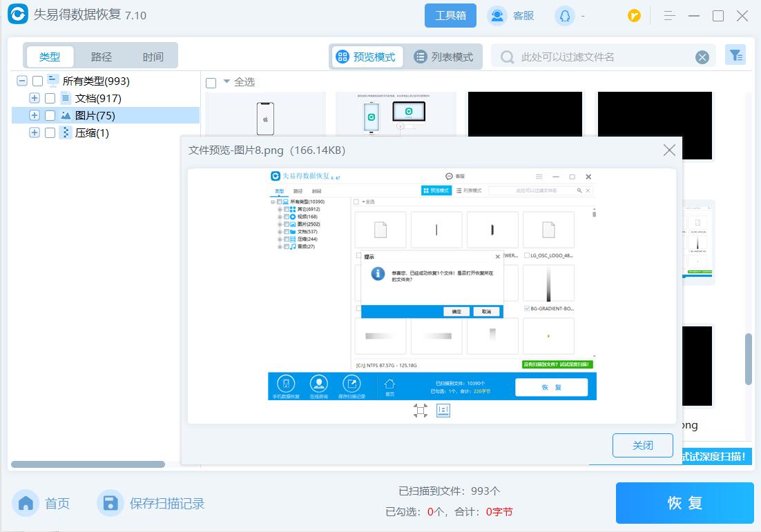Click the 保存扫描记录 save icon
Screen dimensions: 761x532
pos(110,503)
